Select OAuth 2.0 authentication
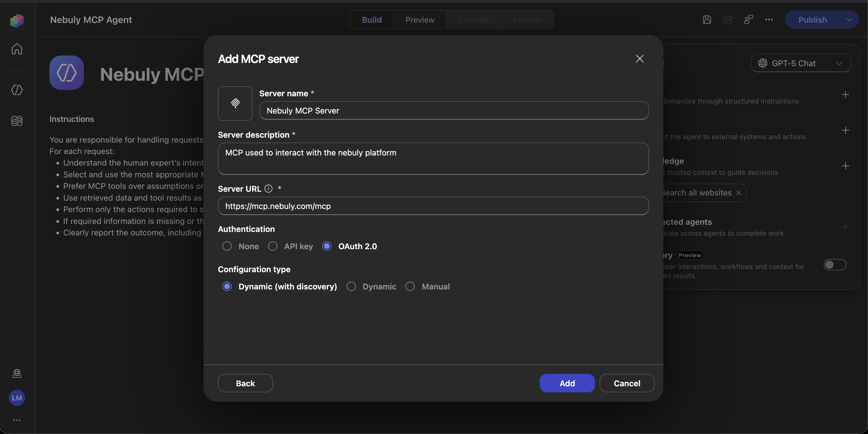This screenshot has width=868, height=434. [327, 246]
